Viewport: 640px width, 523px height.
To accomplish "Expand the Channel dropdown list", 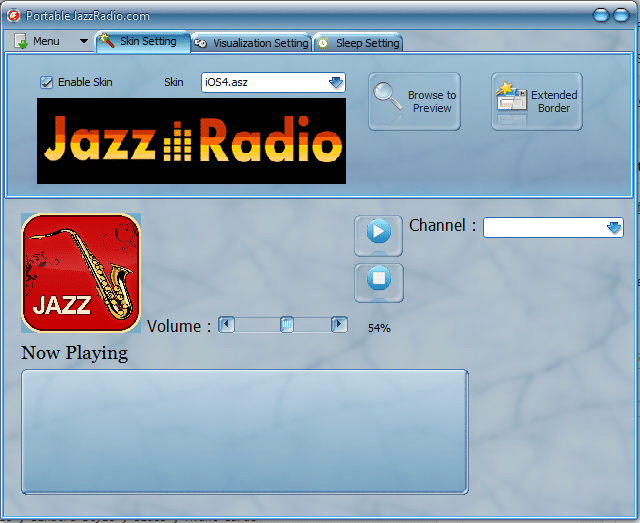I will point(614,227).
